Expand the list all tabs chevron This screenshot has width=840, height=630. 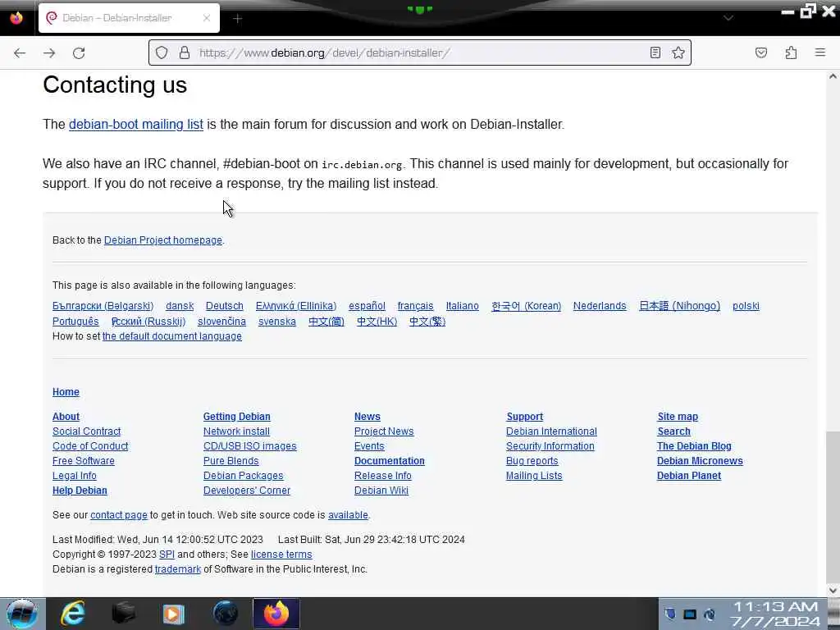coord(728,18)
